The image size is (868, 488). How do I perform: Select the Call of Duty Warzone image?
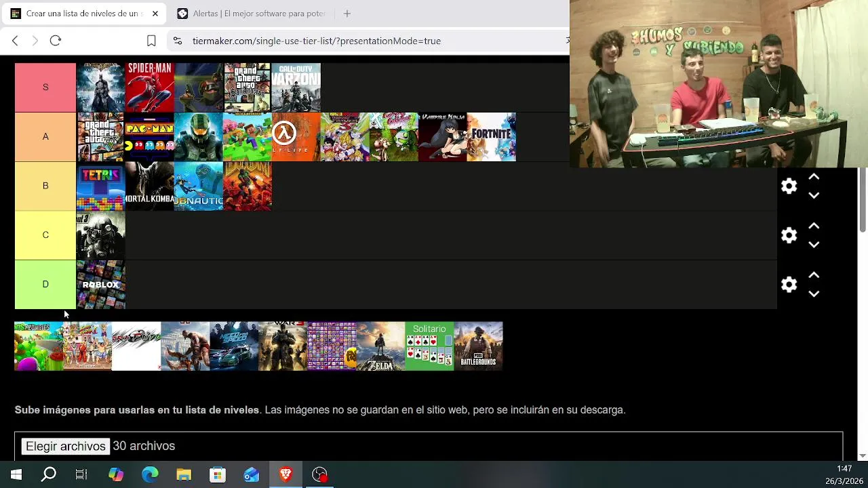pyautogui.click(x=296, y=87)
